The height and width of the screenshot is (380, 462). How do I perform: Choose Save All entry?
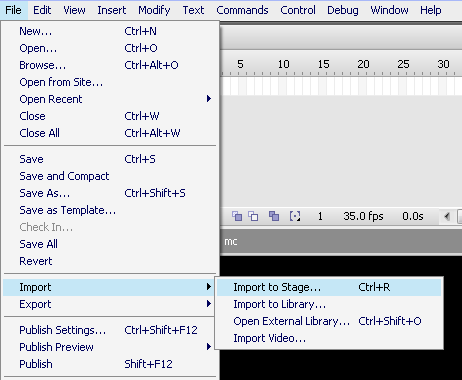(110, 244)
